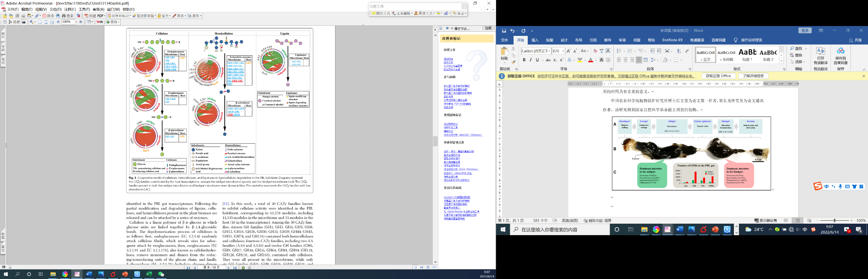868x279 pixels.
Task: Switch to 审阅 tab in Word
Action: coord(622,40)
